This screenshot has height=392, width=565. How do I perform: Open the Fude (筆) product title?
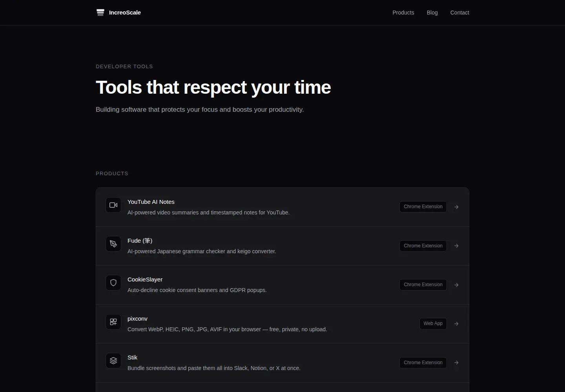pos(140,241)
